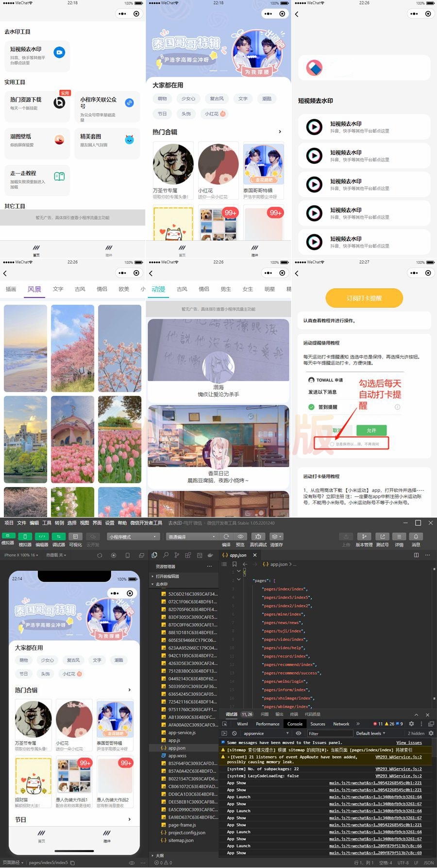
Task: Click the DevTools settings gear in console
Action: (x=411, y=724)
